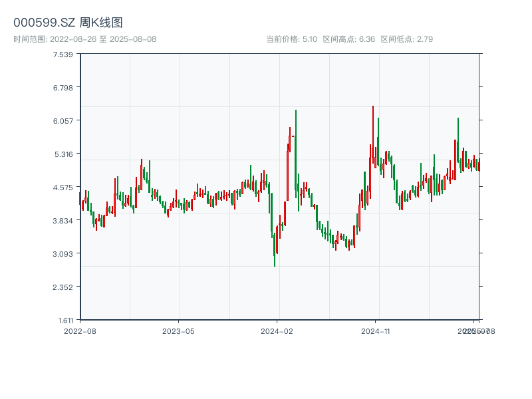
Task: Click the 2022-08 x-axis date label
Action: [x=80, y=331]
